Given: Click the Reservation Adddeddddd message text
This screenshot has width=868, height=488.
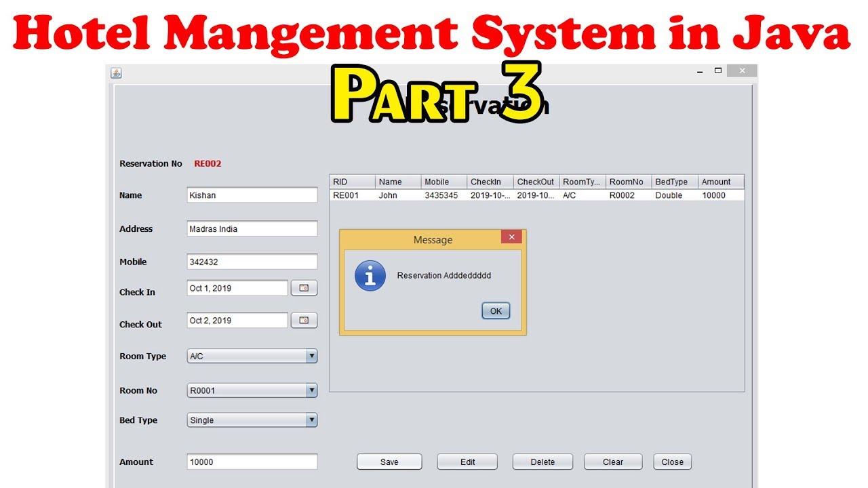Looking at the screenshot, I should tap(444, 276).
